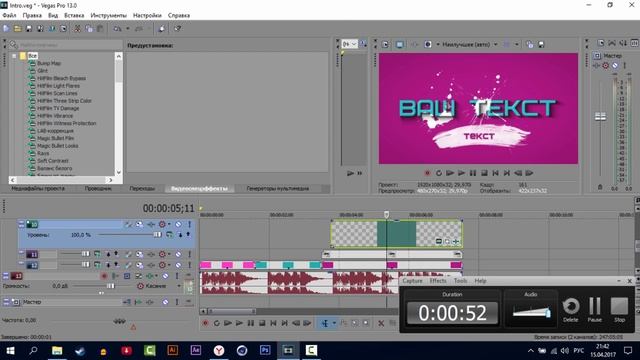640x360 pixels.
Task: Open the undo history dropdown arrow
Action: (x=128, y=29)
